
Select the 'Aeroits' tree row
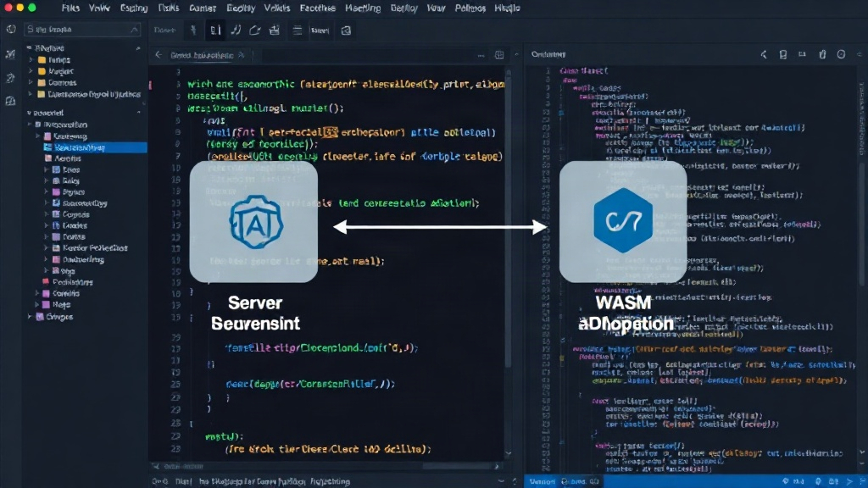click(63, 158)
